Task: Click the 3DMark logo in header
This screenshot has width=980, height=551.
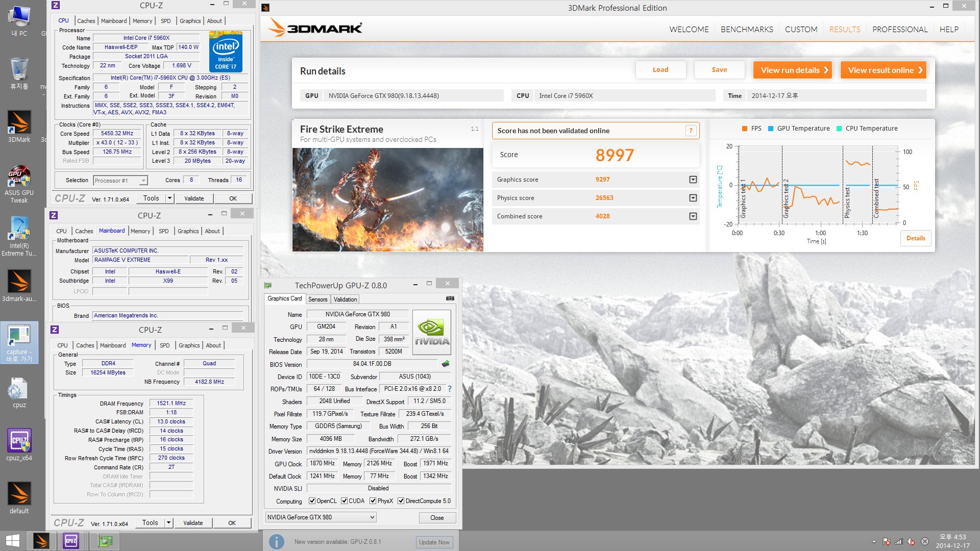Action: coord(315,28)
